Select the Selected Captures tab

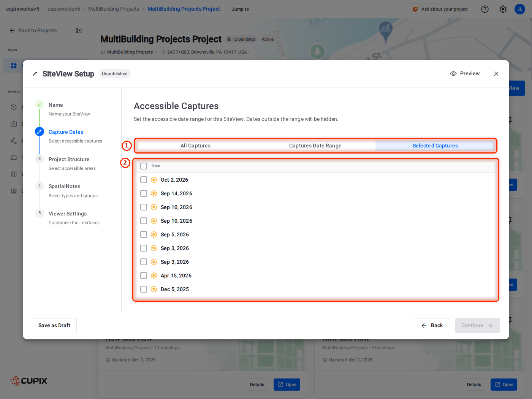(x=435, y=146)
